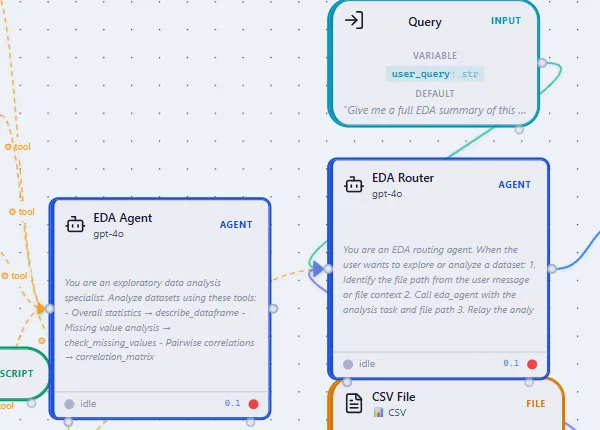Click the CSV File node title
600x430 pixels.
tap(393, 397)
